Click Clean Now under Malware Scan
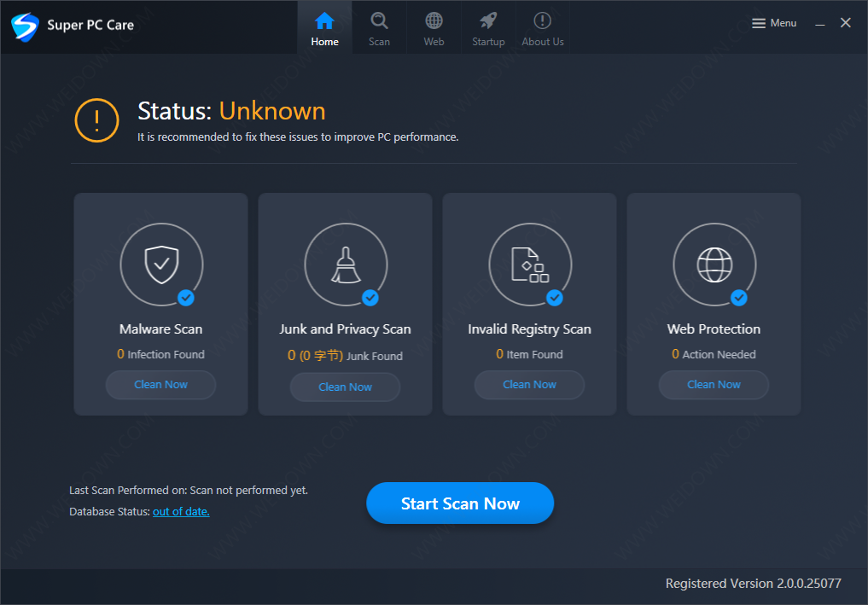Image resolution: width=868 pixels, height=605 pixels. pos(160,385)
